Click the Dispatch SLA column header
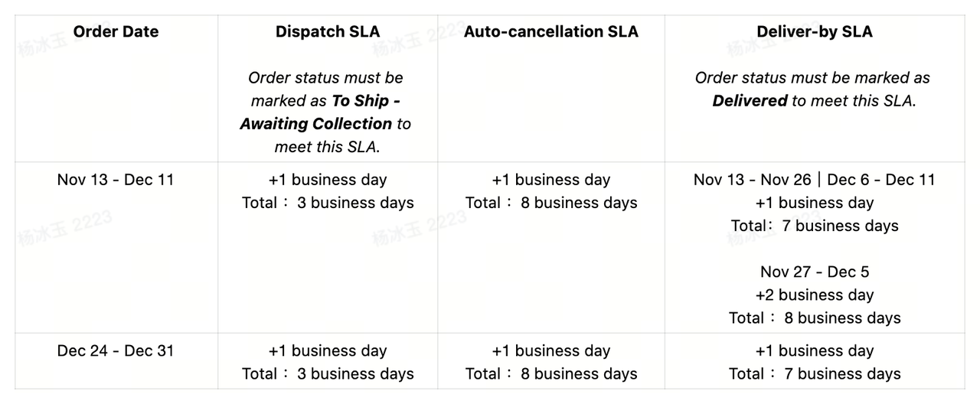The width and height of the screenshot is (980, 404). pos(328,32)
